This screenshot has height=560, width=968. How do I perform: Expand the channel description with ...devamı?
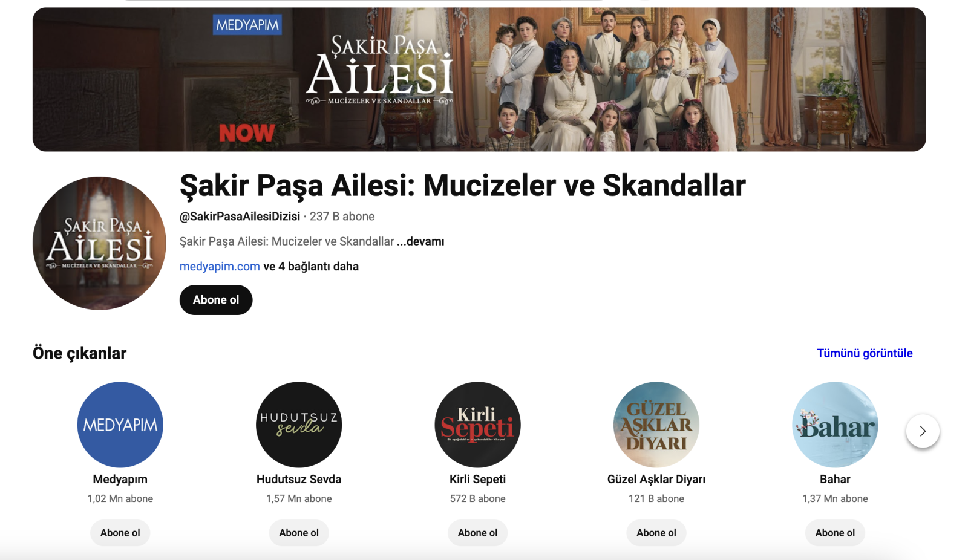[x=420, y=241]
